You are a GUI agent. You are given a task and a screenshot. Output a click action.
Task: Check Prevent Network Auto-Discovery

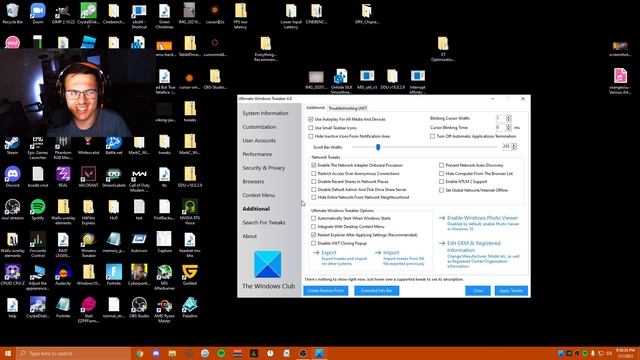coord(441,165)
